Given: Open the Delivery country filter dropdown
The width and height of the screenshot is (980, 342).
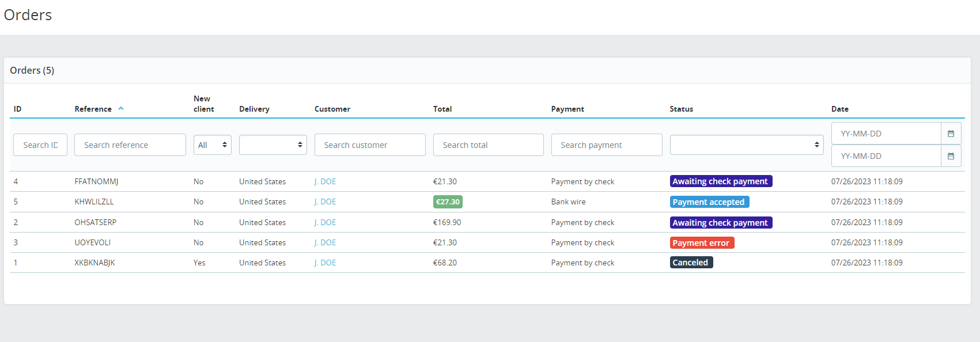Looking at the screenshot, I should pyautogui.click(x=273, y=145).
